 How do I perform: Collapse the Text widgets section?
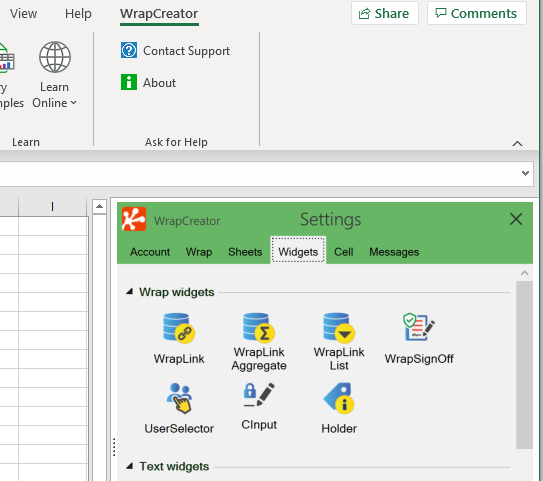[x=130, y=466]
